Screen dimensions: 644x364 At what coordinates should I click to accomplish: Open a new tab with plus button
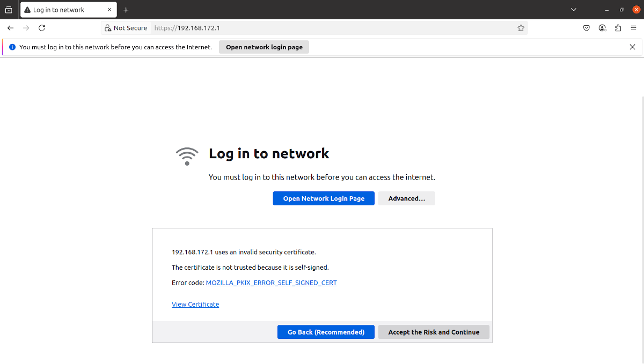pos(126,10)
